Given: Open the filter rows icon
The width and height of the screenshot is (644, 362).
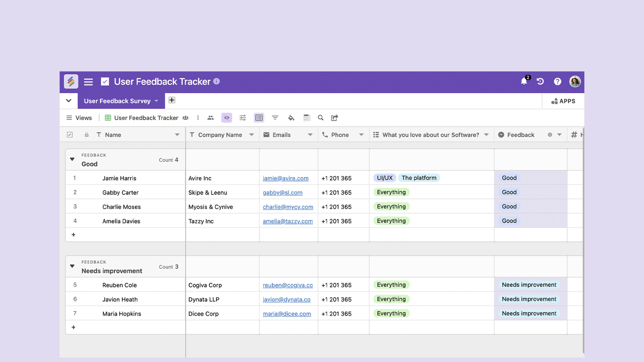Looking at the screenshot, I should coord(275,118).
